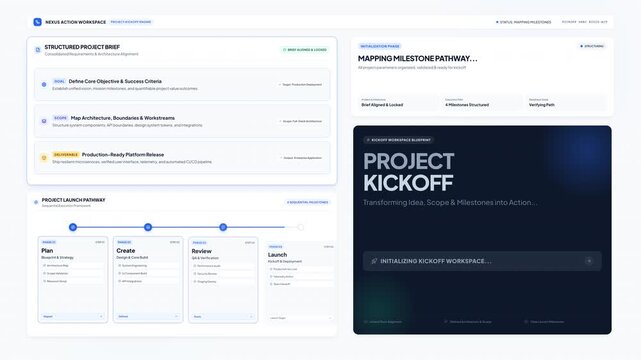Viewport: 641px width, 360px height.
Task: Open the Production-Ready Platform Release row
Action: [x=182, y=158]
